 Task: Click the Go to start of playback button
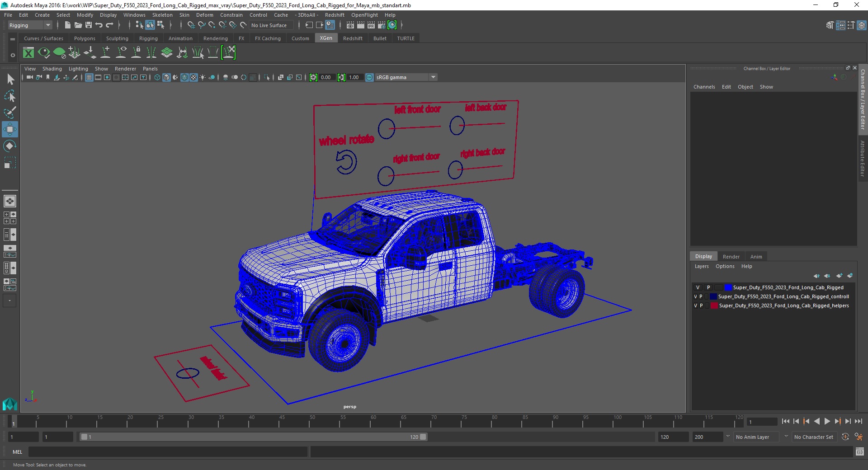(785, 421)
